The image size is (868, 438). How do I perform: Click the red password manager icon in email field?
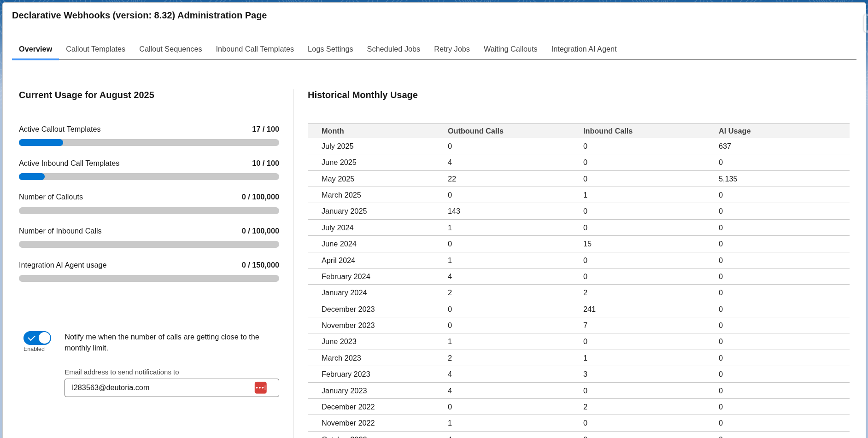260,388
